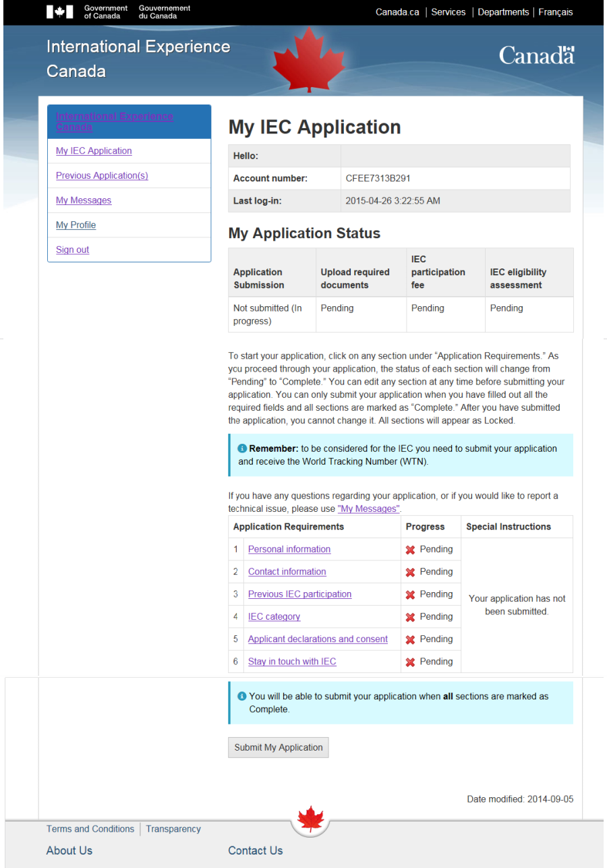
Task: Click the maple leaf icon in footer
Action: coord(311,819)
